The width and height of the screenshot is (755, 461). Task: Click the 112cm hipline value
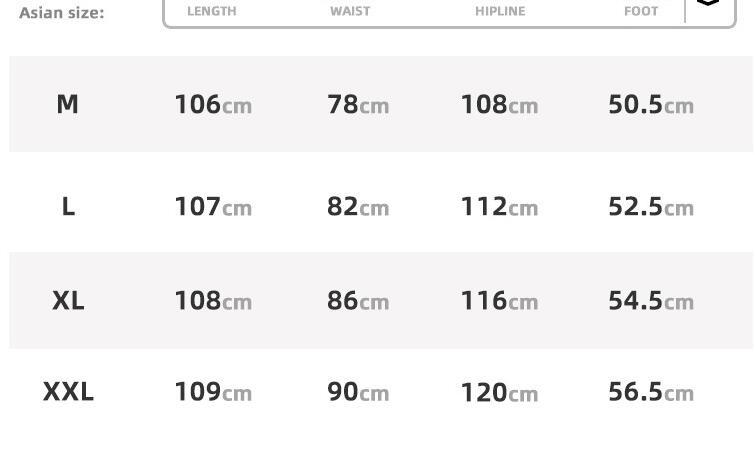[x=499, y=206]
